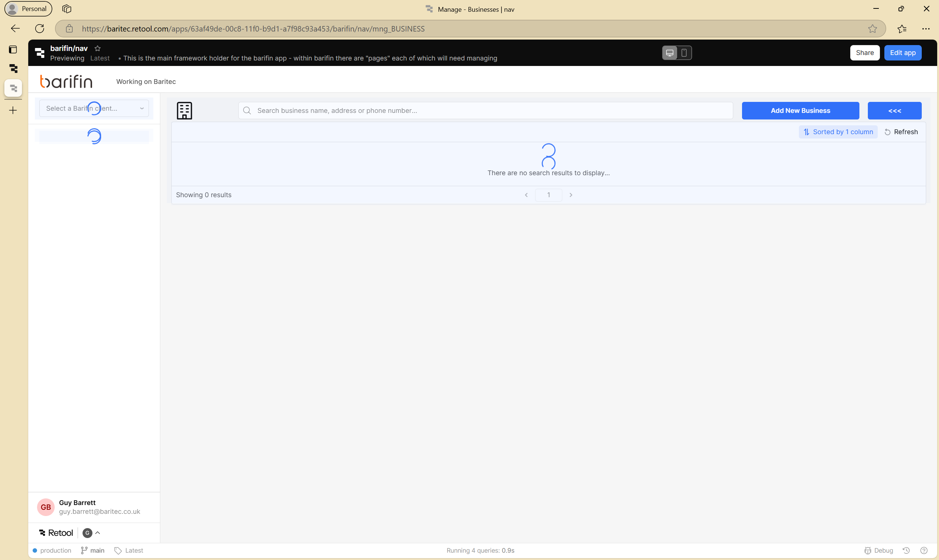Switch to desktop preview layout
This screenshot has height=560, width=939.
[x=670, y=53]
